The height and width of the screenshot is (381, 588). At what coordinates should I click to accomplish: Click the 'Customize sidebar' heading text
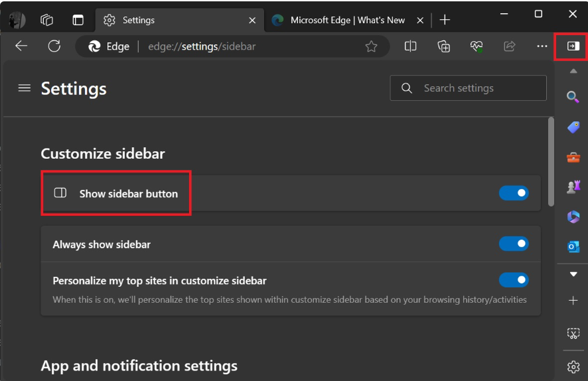click(x=103, y=154)
